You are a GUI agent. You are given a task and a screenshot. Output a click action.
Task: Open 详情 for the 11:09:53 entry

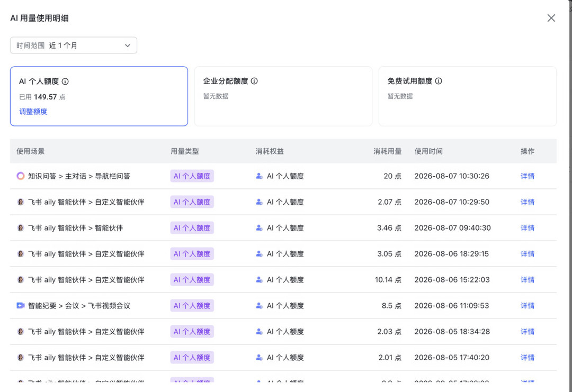[527, 306]
